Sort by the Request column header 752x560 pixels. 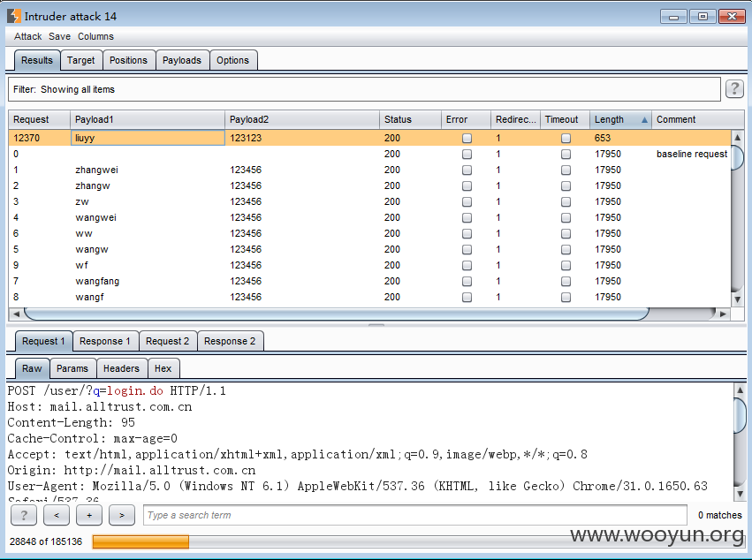(40, 120)
